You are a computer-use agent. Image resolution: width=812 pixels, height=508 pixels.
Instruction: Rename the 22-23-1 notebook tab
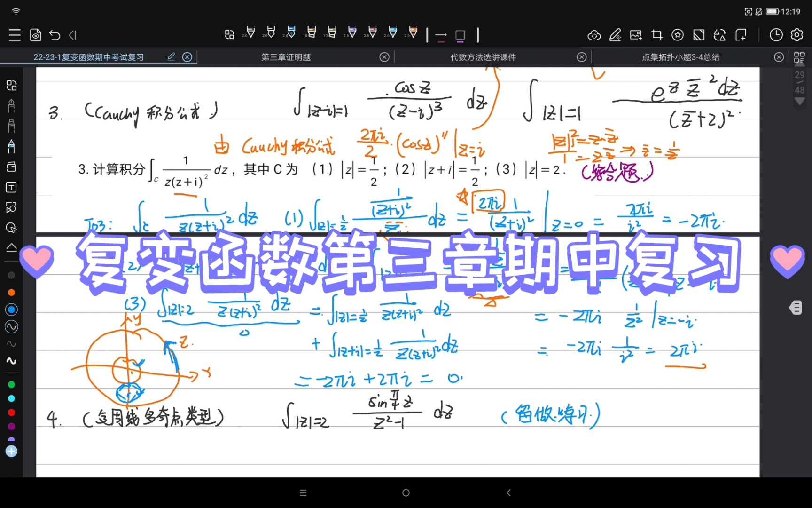171,57
